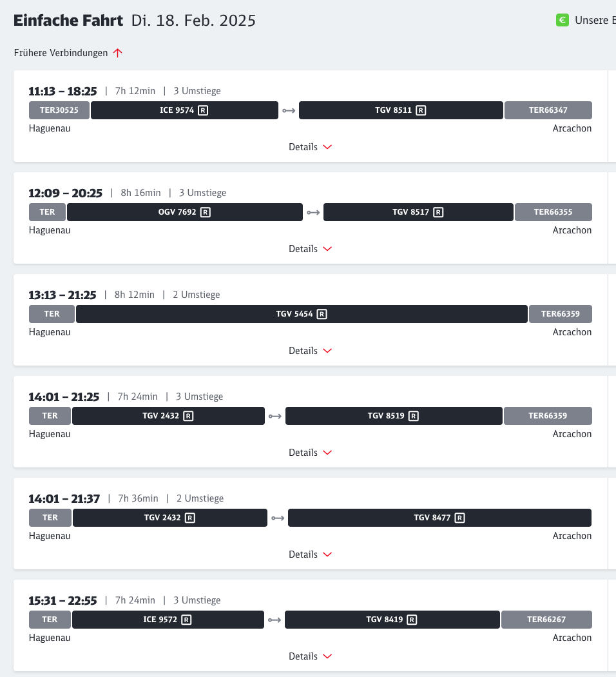Click the green euro icon at top right
The width and height of the screenshot is (616, 677).
[562, 21]
